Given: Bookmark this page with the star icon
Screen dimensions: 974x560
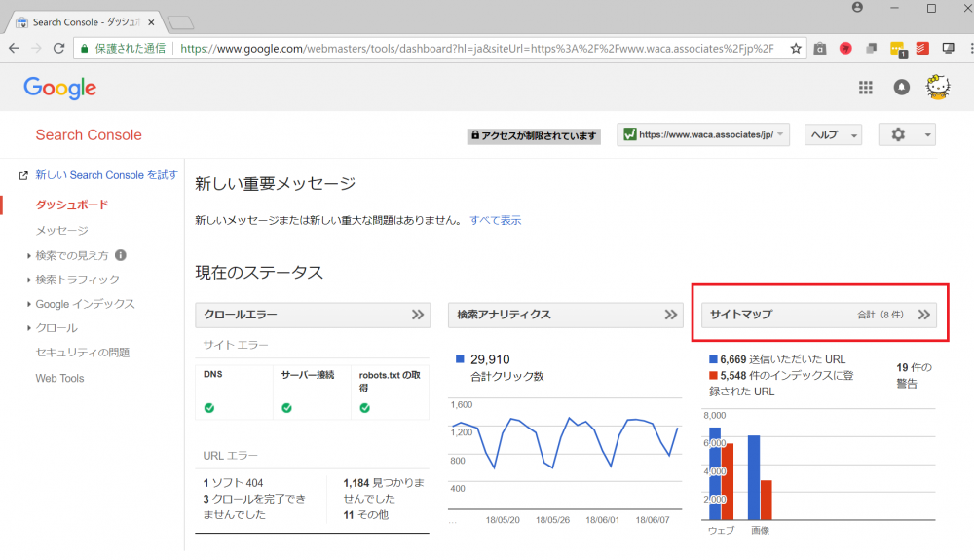Looking at the screenshot, I should (x=795, y=49).
